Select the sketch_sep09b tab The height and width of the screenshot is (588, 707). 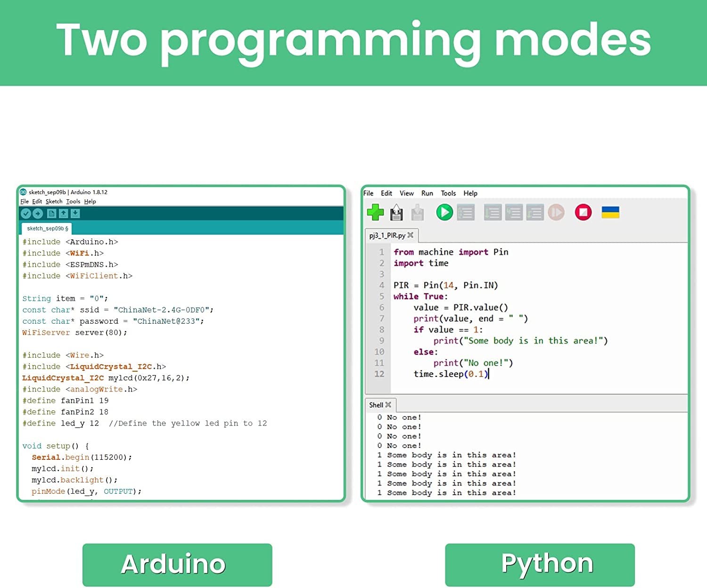[47, 229]
